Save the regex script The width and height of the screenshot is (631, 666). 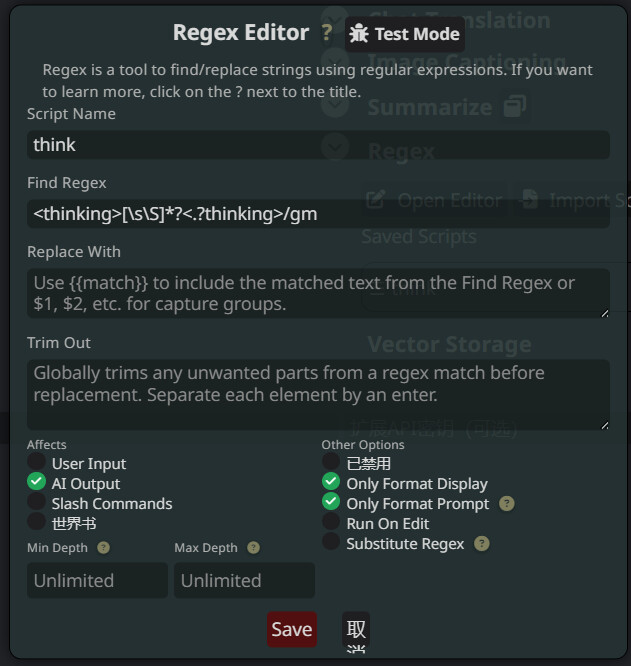pos(291,629)
